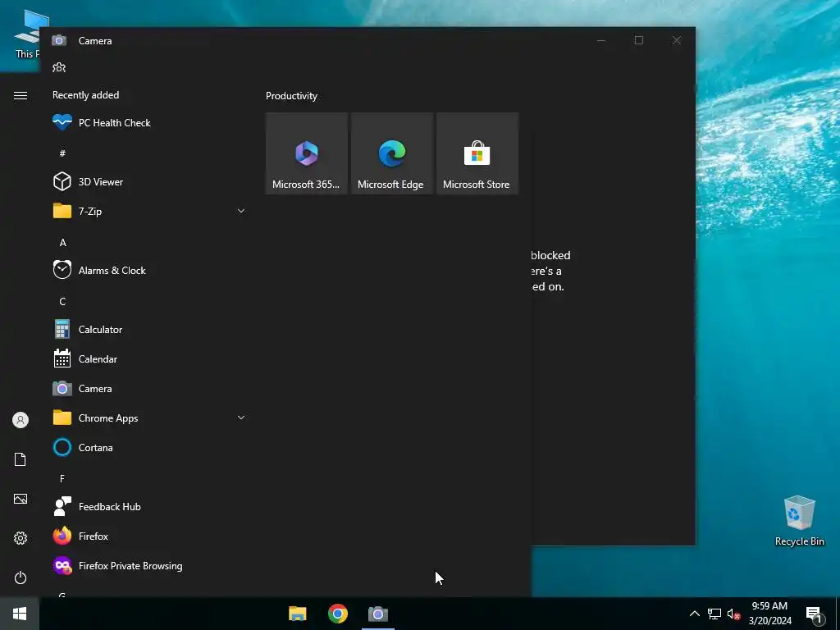Open Alarms & Clock app
The width and height of the screenshot is (840, 630).
(148, 271)
